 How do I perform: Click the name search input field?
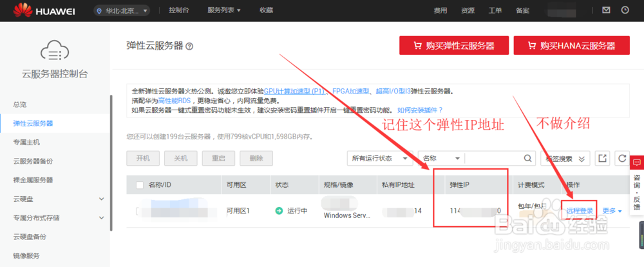(493, 159)
